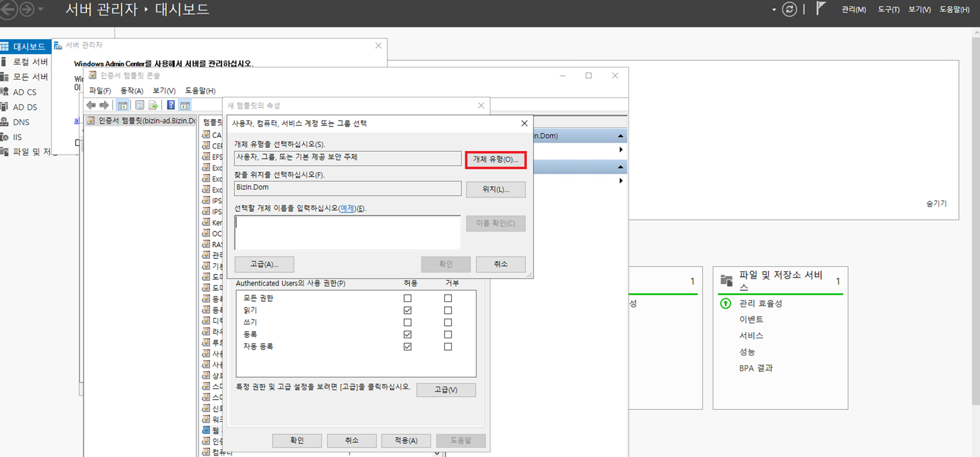The width and height of the screenshot is (980, 457).
Task: Click the 위치(L)... button
Action: click(495, 190)
